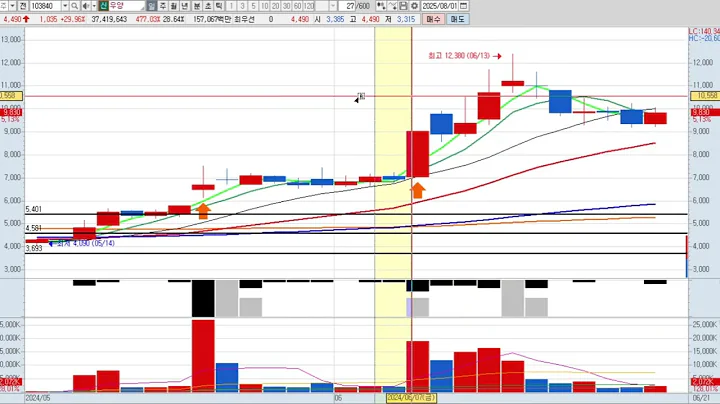Click the 37,419,643 volume value in the quote bar
Screen dimensions: 720x404
[x=109, y=19]
